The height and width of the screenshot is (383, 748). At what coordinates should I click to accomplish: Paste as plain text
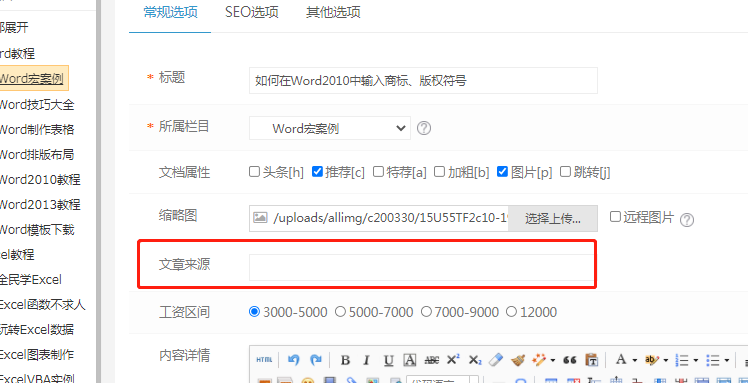591,360
